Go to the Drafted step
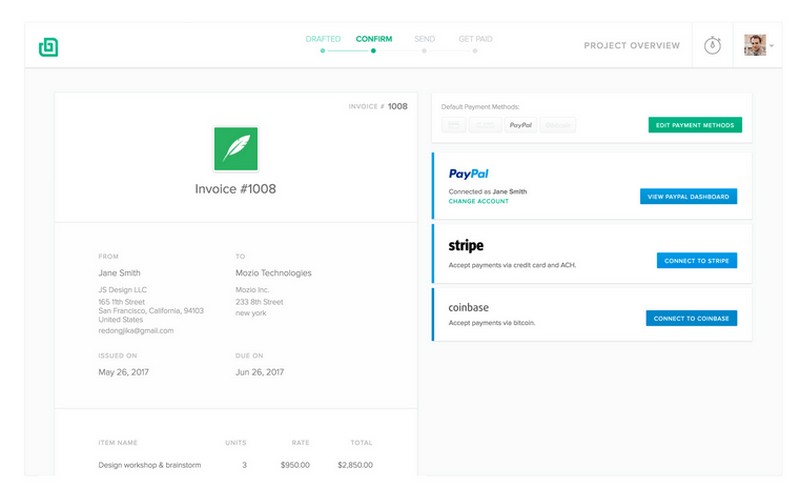 tap(323, 39)
